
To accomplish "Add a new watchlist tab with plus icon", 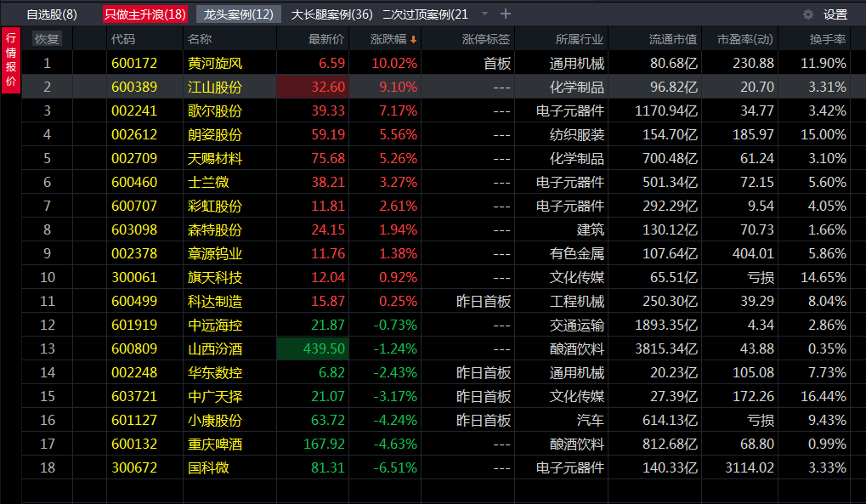I will coord(506,14).
